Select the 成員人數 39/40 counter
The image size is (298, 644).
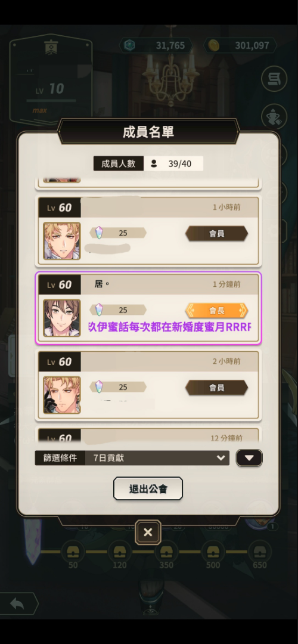[148, 163]
